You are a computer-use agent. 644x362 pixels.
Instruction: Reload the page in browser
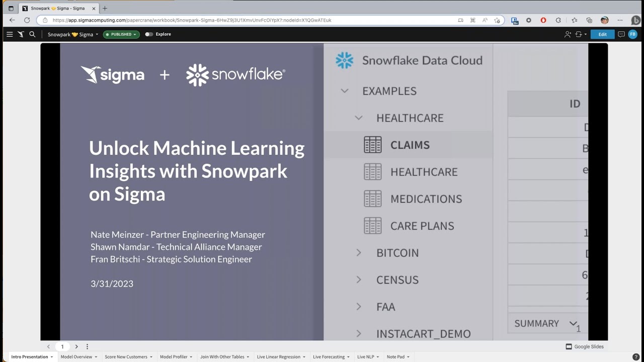coord(27,20)
